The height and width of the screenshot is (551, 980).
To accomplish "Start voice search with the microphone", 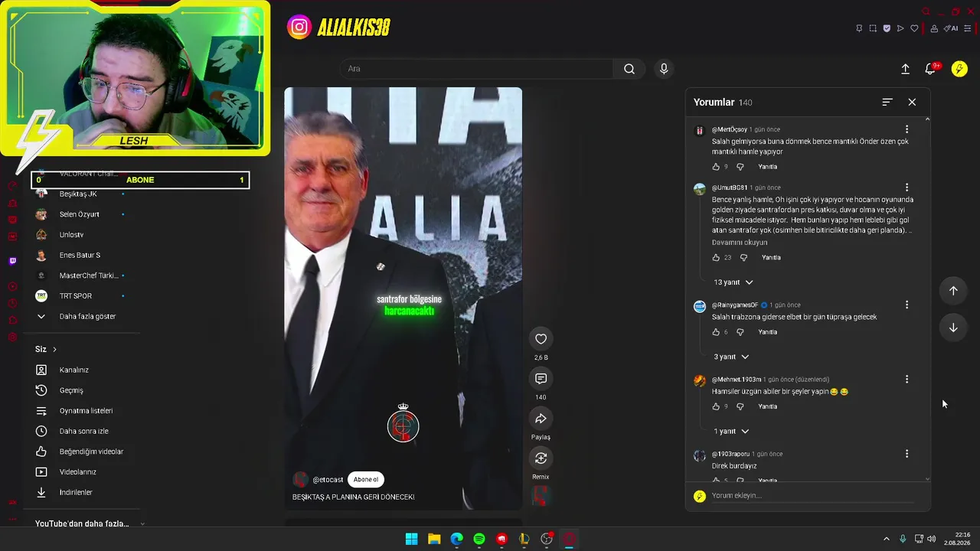I will pos(664,69).
